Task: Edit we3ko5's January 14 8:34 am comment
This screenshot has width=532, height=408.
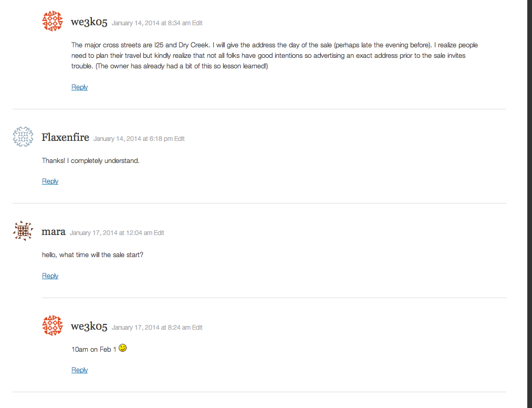Action: point(197,23)
